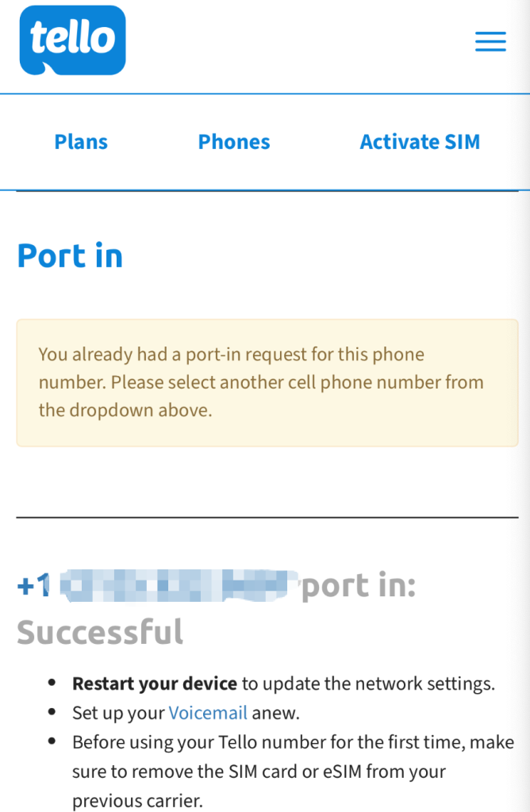This screenshot has height=812, width=530.
Task: Click the bullet beside "Restart your device"
Action: pos(52,683)
